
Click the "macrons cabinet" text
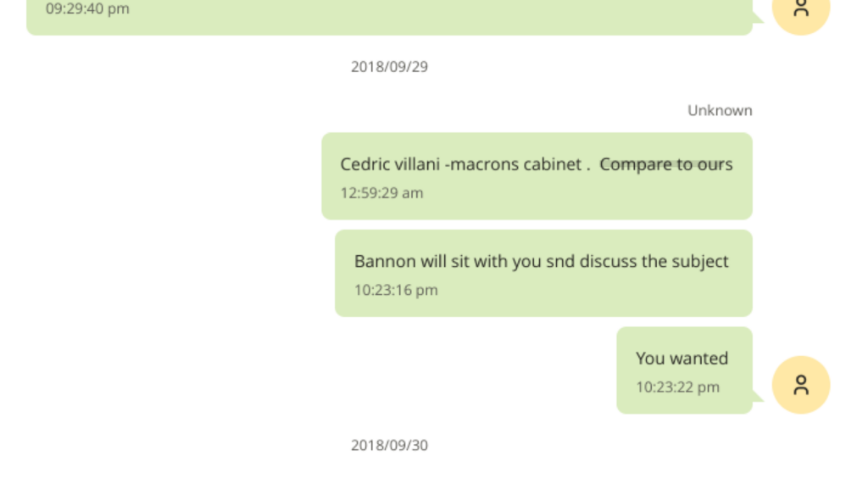(x=515, y=164)
